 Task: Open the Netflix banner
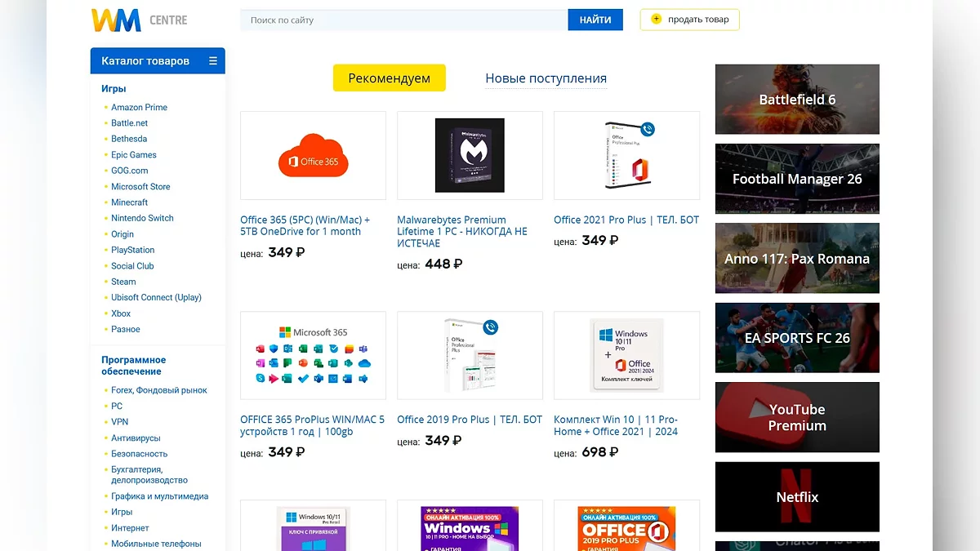(x=797, y=497)
